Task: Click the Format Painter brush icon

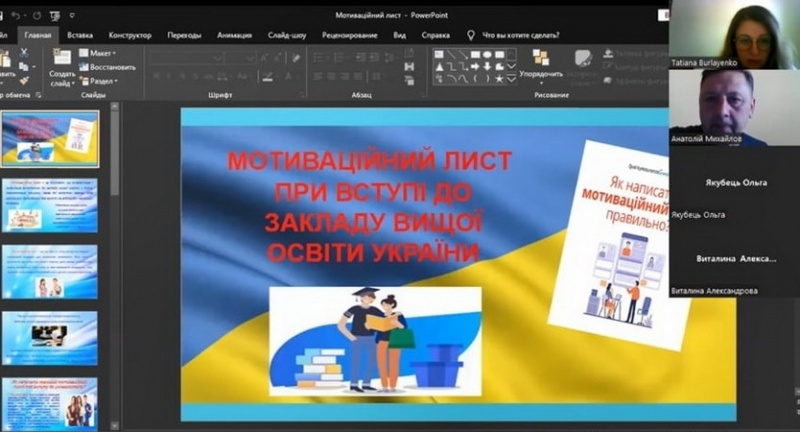Action: click(26, 82)
